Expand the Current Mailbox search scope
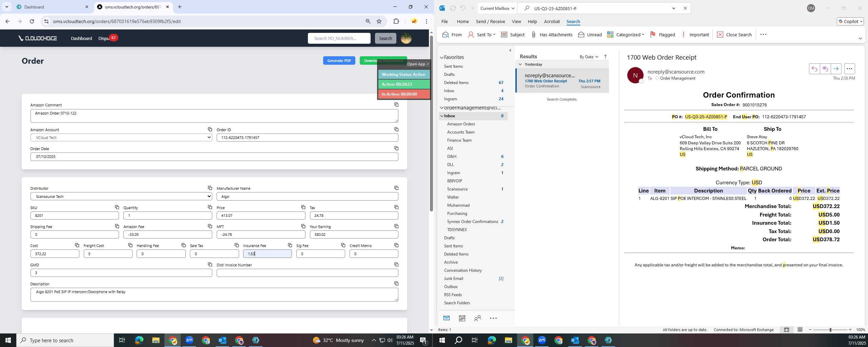This screenshot has height=347, width=868. tap(498, 8)
